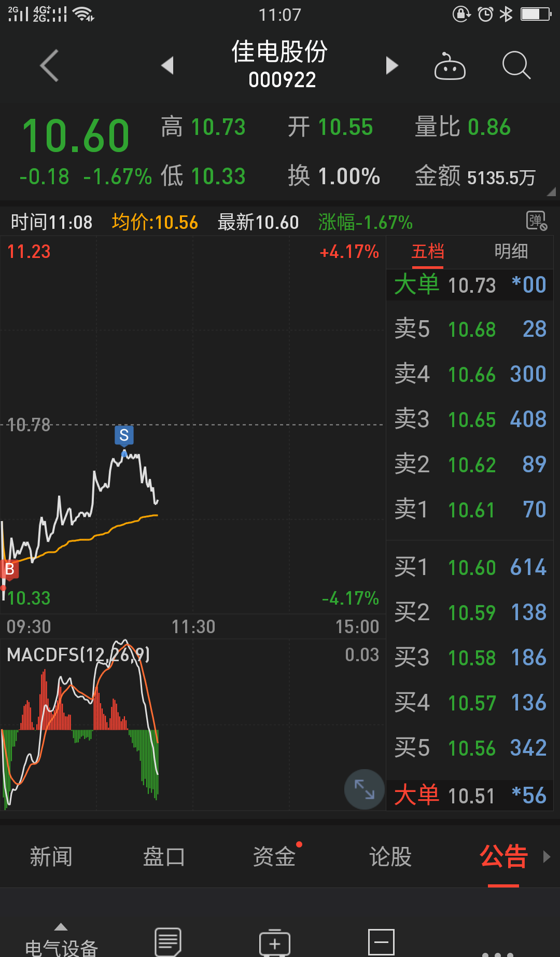Open the 论股 tab
The width and height of the screenshot is (560, 957).
click(390, 857)
